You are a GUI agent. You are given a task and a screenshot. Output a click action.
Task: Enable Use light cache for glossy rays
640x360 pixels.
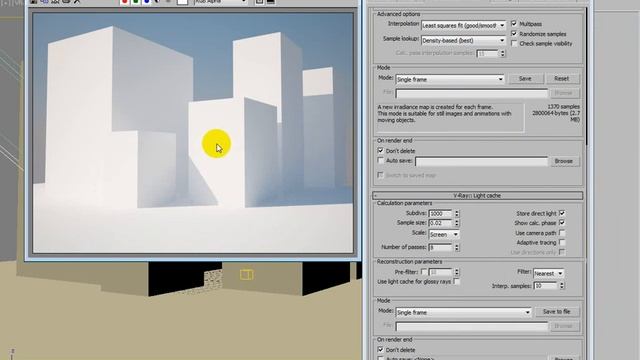click(x=456, y=282)
